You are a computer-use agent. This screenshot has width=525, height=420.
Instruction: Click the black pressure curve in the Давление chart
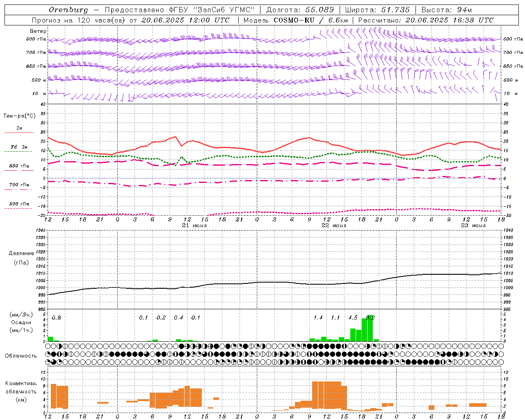pyautogui.click(x=274, y=282)
